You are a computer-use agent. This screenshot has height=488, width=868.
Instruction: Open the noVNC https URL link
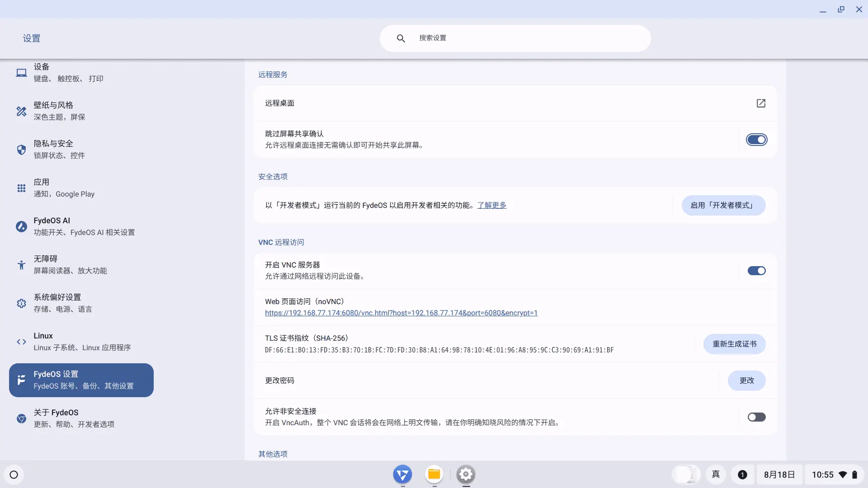pyautogui.click(x=401, y=313)
